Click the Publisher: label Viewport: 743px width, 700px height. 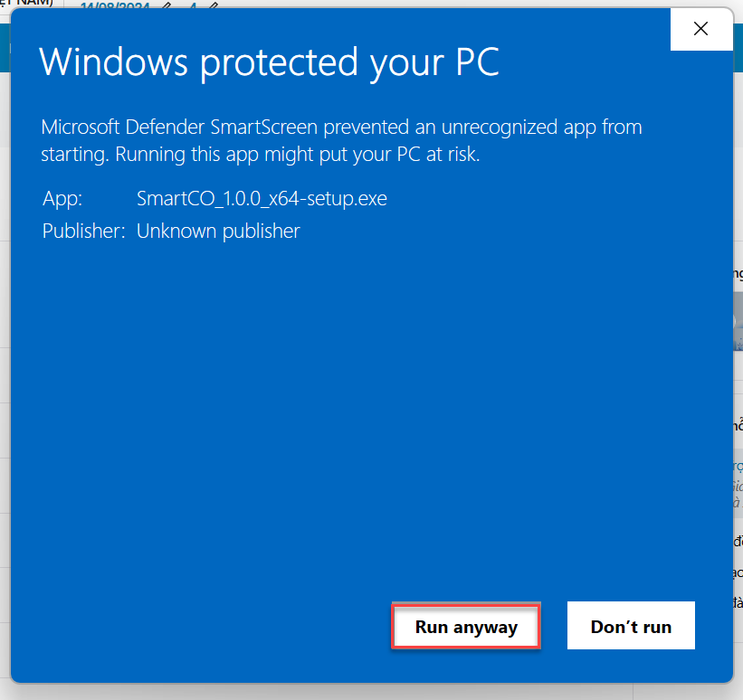click(x=83, y=231)
